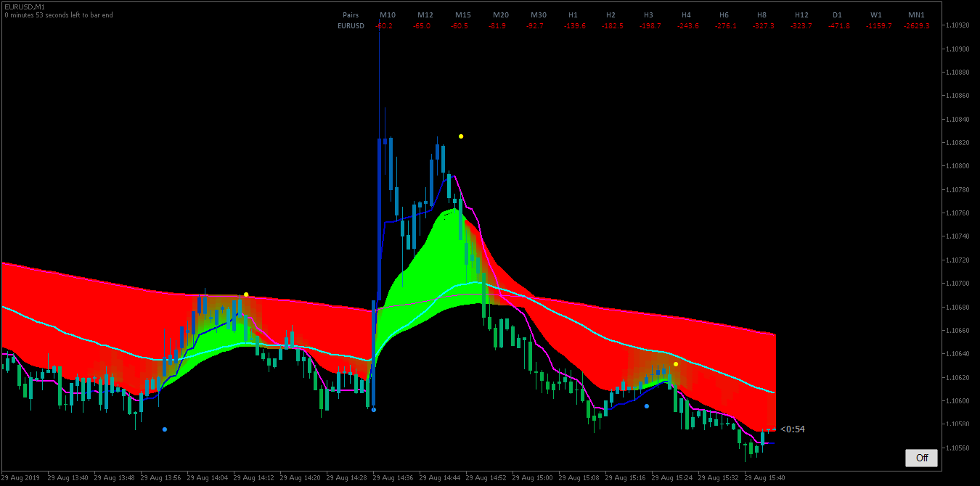Screen dimensions: 980x486
Task: Select the EURUSD row label in table
Action: point(351,26)
